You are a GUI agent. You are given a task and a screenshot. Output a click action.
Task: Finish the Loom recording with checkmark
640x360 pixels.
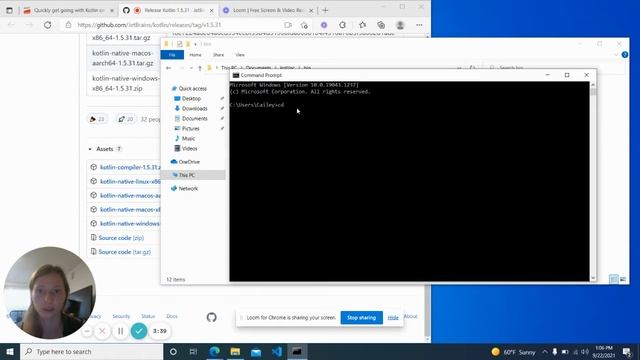(139, 331)
